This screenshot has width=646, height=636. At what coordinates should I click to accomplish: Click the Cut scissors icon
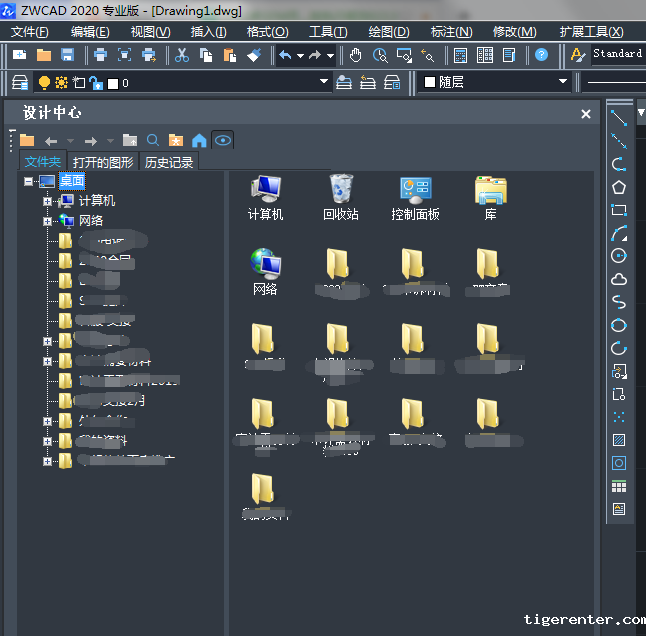pos(182,55)
